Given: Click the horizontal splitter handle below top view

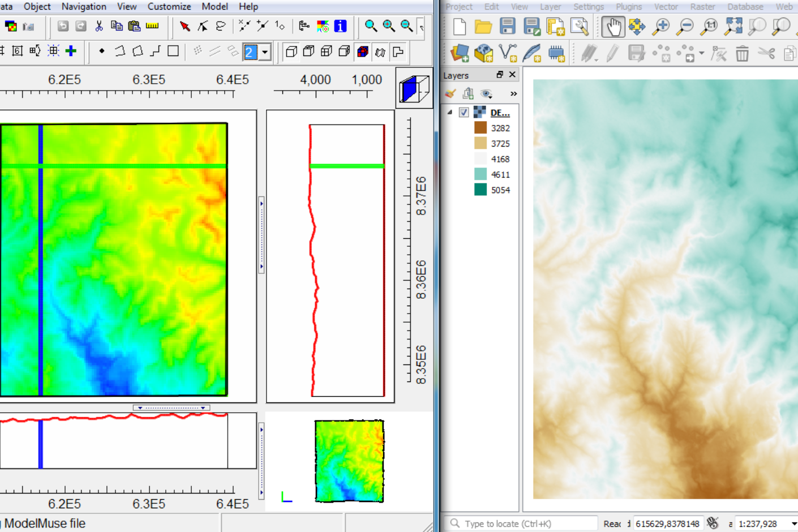Looking at the screenshot, I should point(171,407).
